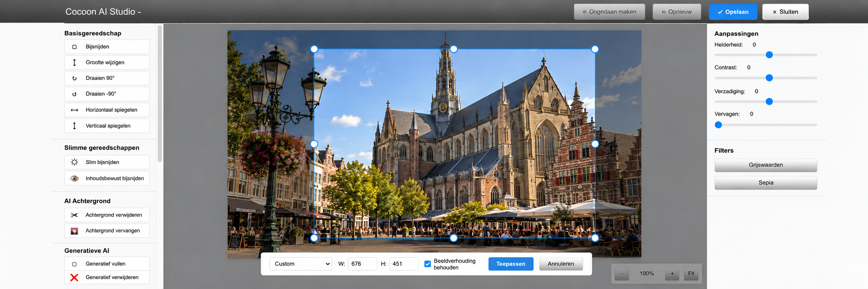Select the Bijsnijden crop tool
The width and height of the screenshot is (868, 289).
107,47
